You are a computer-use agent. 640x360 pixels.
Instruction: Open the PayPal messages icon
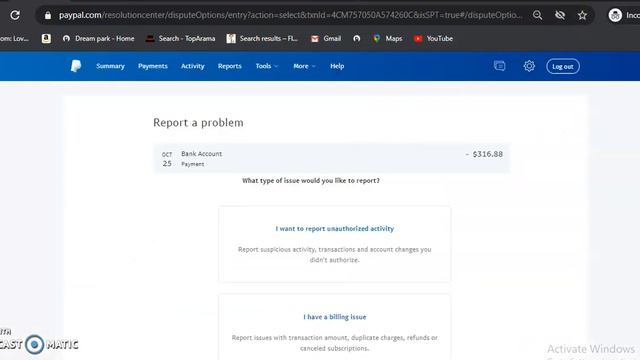(500, 66)
